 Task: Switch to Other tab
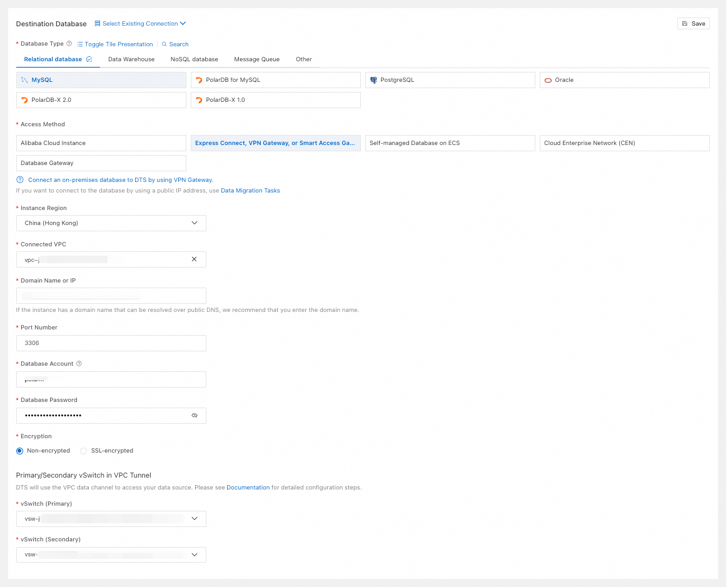305,59
